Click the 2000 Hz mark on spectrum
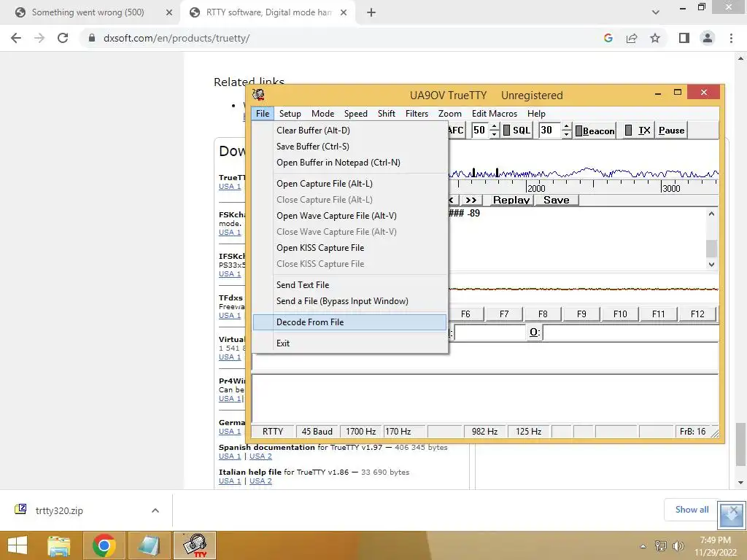The height and width of the screenshot is (560, 747). pos(536,188)
